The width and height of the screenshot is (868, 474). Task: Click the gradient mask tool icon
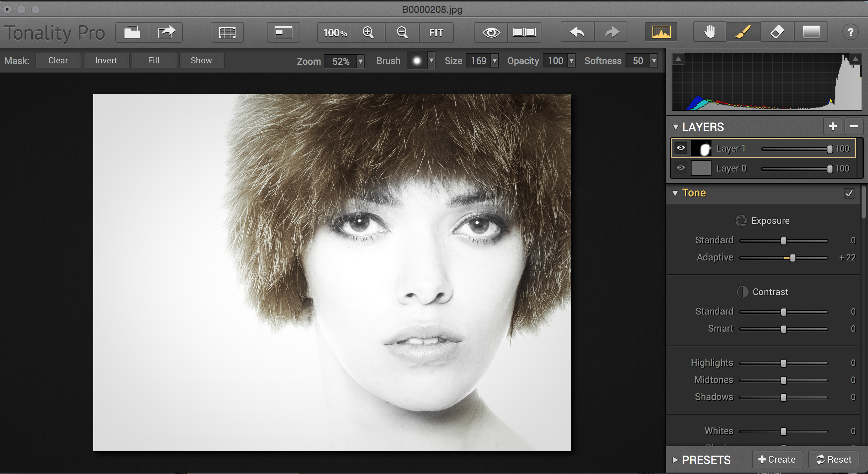[x=811, y=32]
